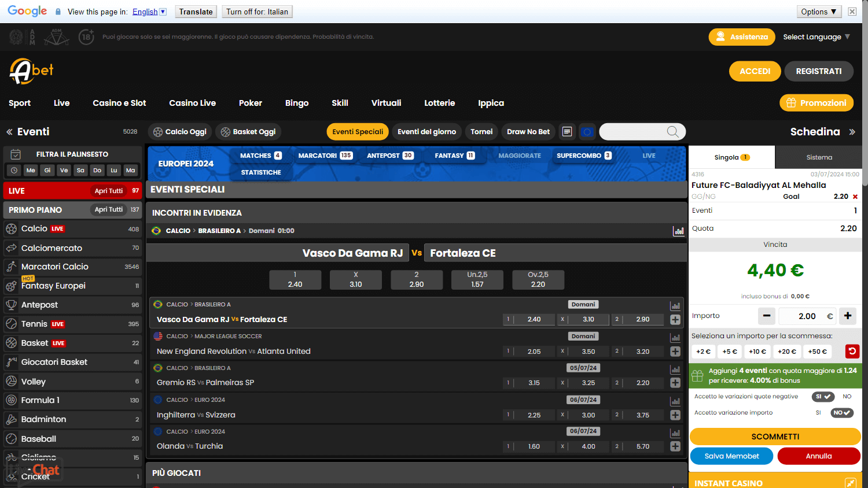Click the REGISTRATI button
The image size is (868, 488).
pyautogui.click(x=819, y=71)
